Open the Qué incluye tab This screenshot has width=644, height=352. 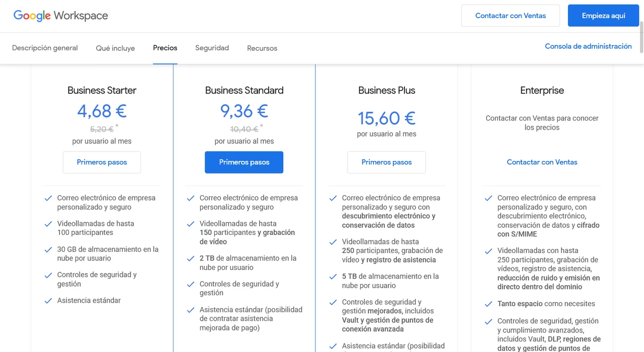tap(115, 48)
